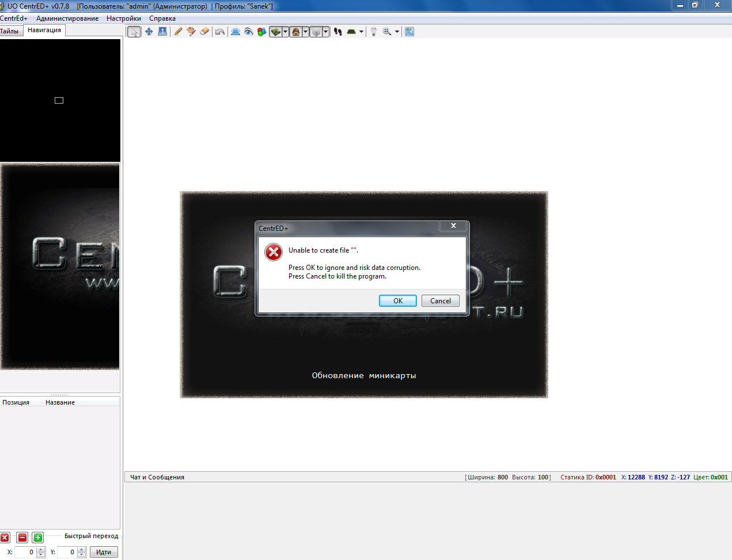Pick the eraser tool in toolbar
The image size is (732, 560).
pyautogui.click(x=204, y=32)
